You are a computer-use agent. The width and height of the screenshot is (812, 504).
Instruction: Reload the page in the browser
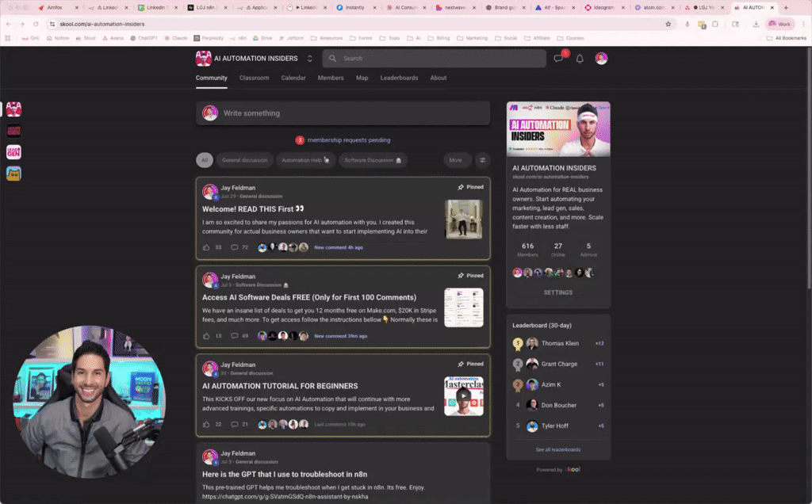pyautogui.click(x=36, y=24)
